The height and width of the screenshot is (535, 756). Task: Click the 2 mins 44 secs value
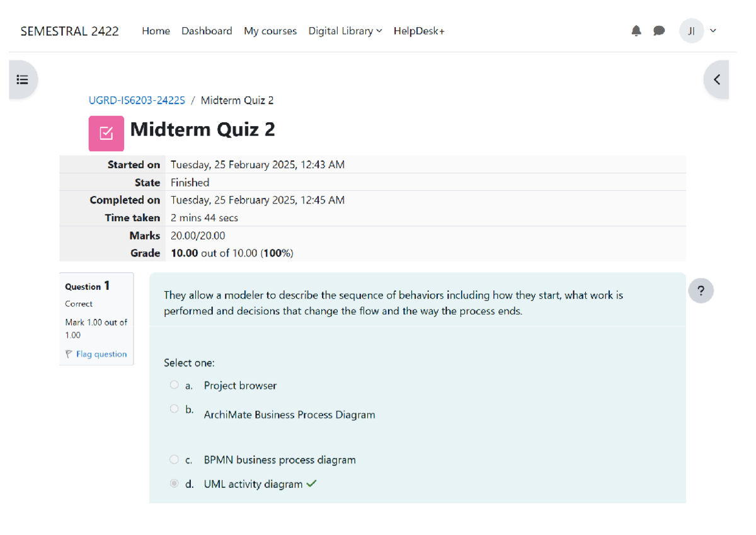(x=204, y=218)
